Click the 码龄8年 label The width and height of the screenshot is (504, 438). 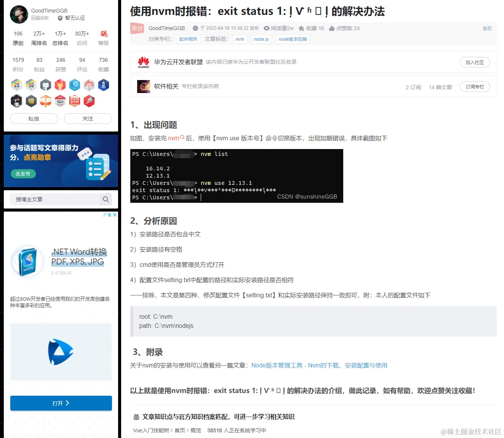40,18
